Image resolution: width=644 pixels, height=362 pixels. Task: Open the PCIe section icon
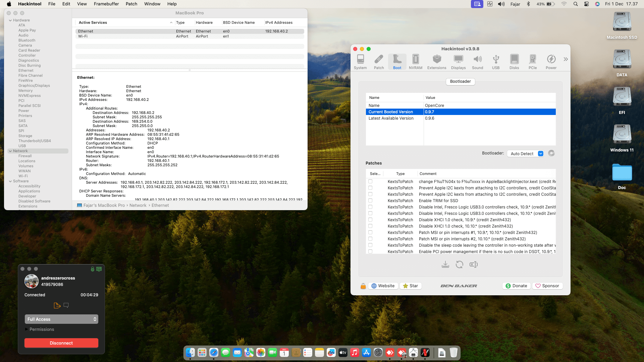click(532, 62)
